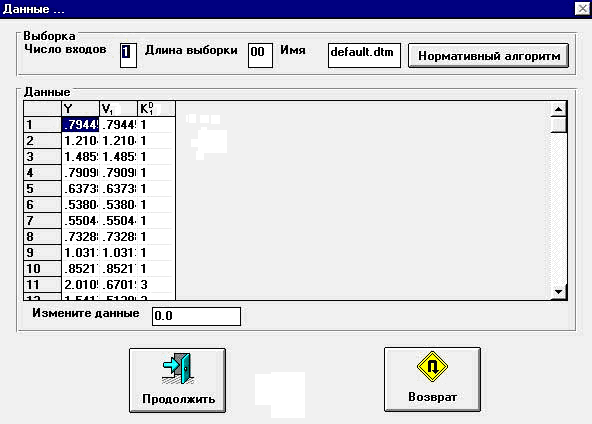Image resolution: width=592 pixels, height=424 pixels.
Task: Select row header 2
Action: click(42, 140)
